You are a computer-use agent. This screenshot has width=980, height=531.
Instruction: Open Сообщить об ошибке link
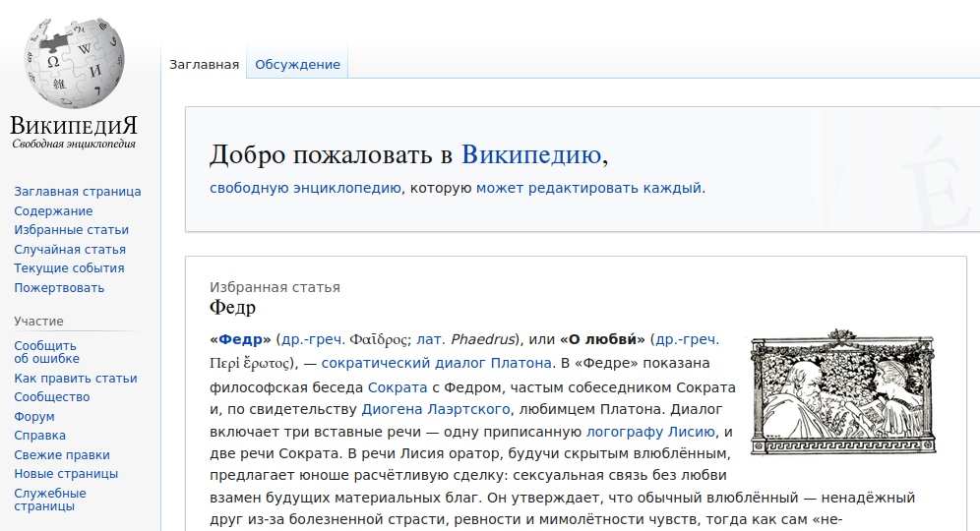point(47,352)
